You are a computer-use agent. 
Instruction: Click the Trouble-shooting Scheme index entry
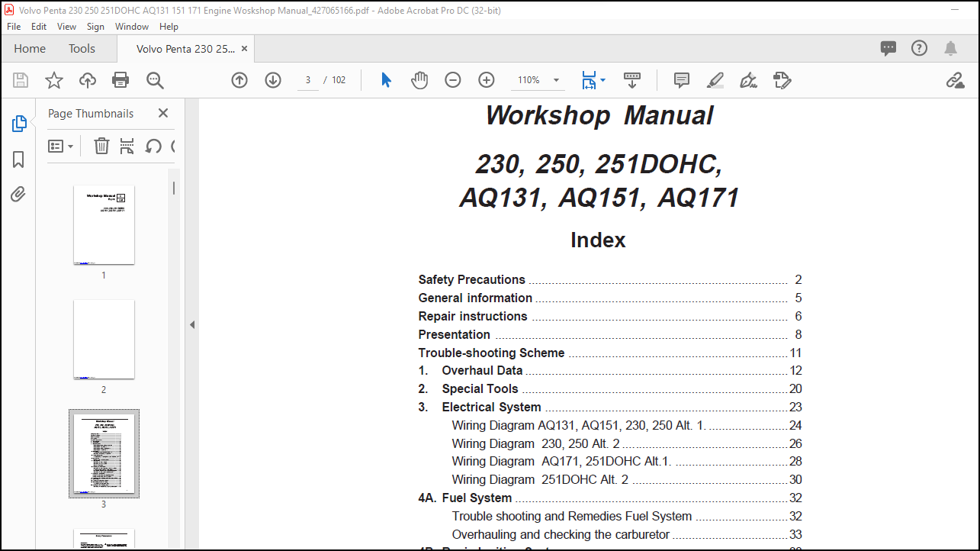610,353
